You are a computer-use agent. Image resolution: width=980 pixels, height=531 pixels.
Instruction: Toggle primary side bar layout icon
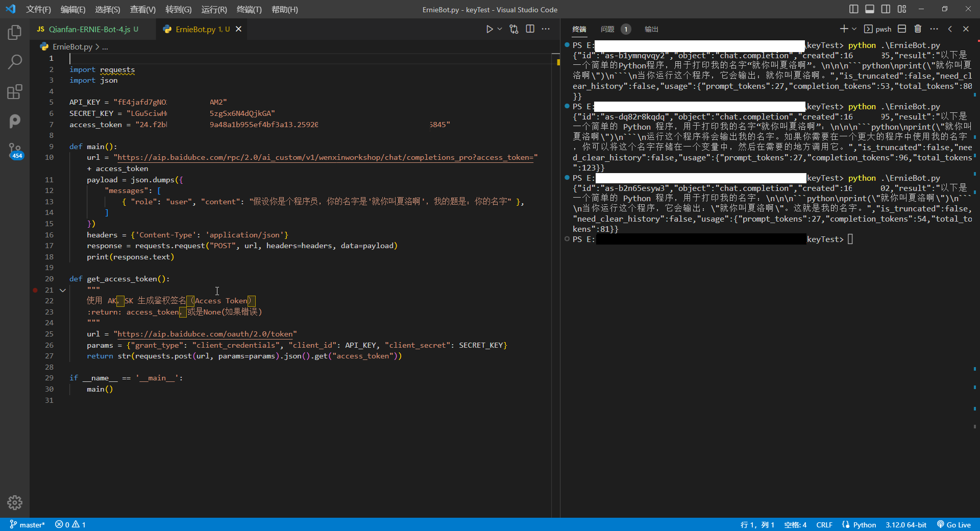(854, 9)
